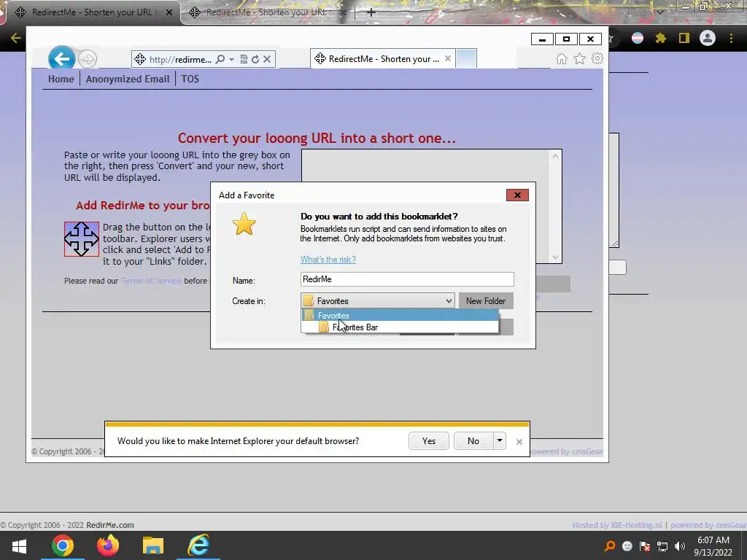Click the search magnifier in IE address bar
The width and height of the screenshot is (747, 560).
pos(220,59)
